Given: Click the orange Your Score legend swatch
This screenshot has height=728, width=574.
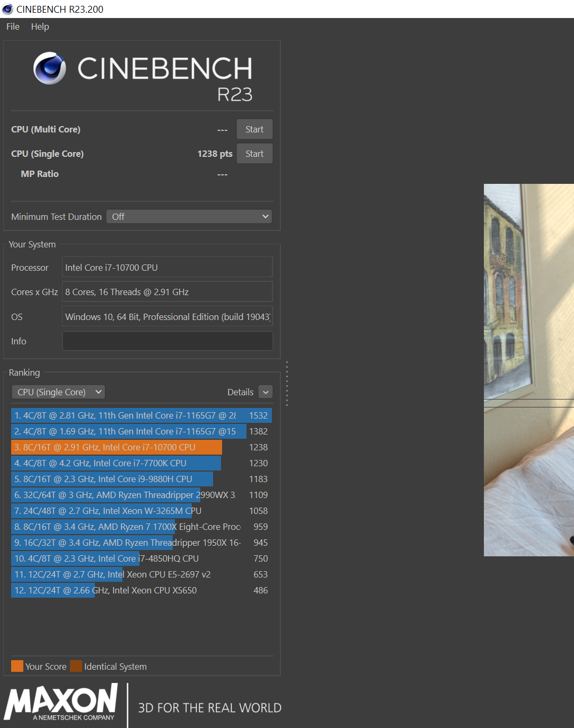Looking at the screenshot, I should tap(17, 666).
